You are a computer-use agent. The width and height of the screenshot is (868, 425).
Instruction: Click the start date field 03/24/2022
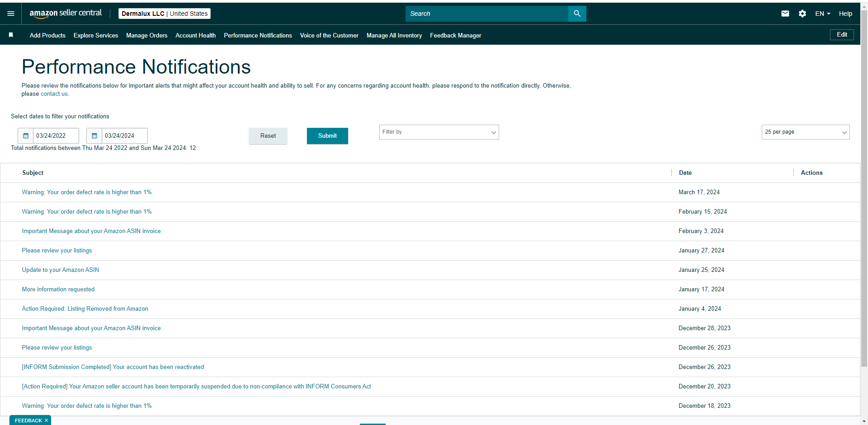pyautogui.click(x=56, y=135)
